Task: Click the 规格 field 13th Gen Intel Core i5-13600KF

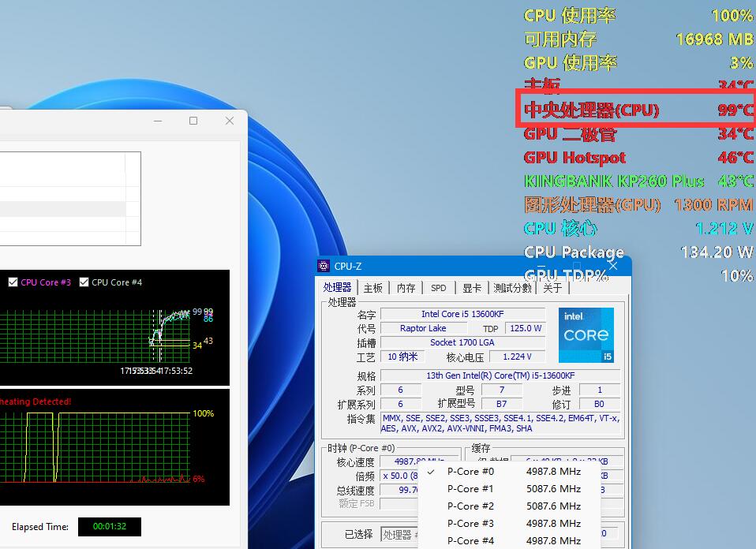Action: [500, 375]
